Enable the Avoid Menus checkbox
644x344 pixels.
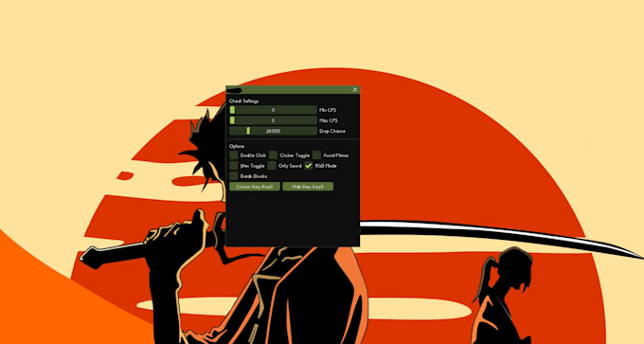(x=316, y=155)
